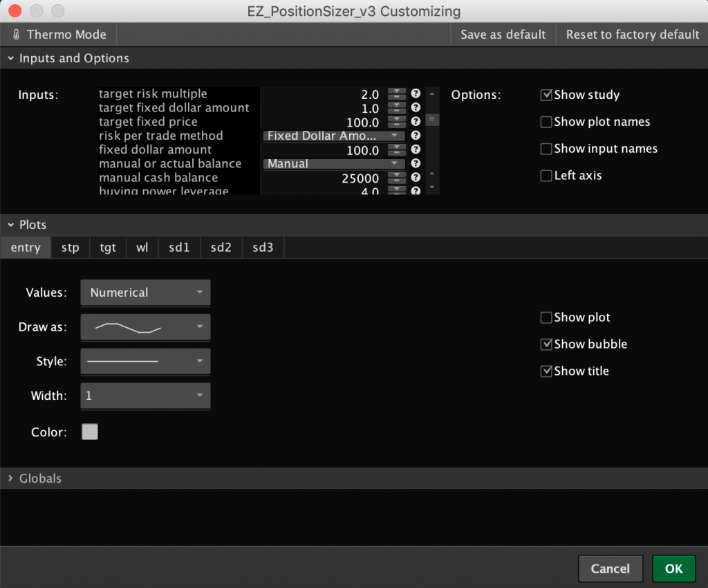This screenshot has width=708, height=588.
Task: Open help for manual cash balance input
Action: click(416, 178)
